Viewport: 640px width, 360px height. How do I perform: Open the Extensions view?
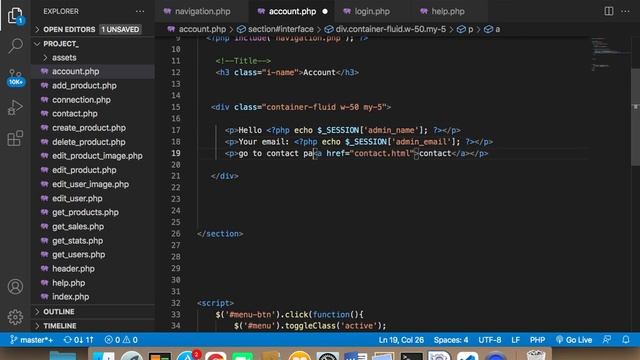[x=15, y=138]
